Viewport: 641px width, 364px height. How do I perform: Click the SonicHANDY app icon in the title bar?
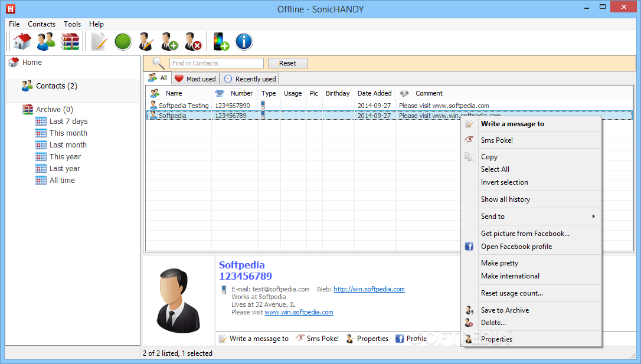(11, 8)
